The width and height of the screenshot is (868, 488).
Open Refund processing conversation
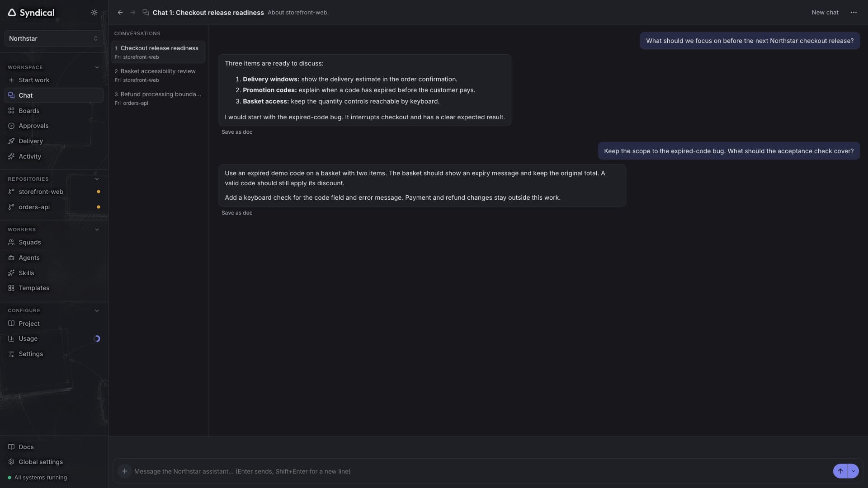click(x=158, y=98)
